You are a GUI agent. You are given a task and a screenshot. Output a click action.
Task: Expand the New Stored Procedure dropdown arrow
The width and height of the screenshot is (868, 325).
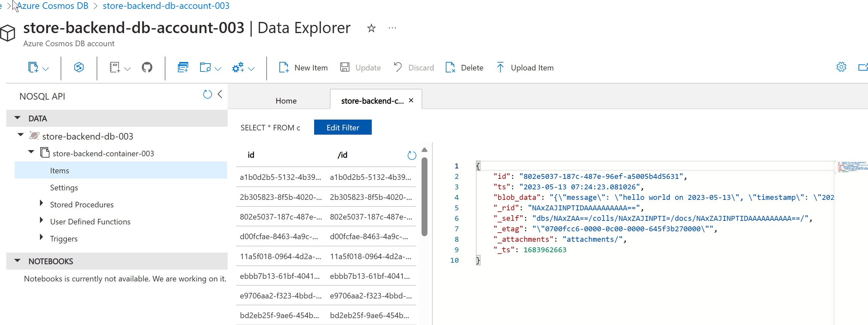pos(251,68)
